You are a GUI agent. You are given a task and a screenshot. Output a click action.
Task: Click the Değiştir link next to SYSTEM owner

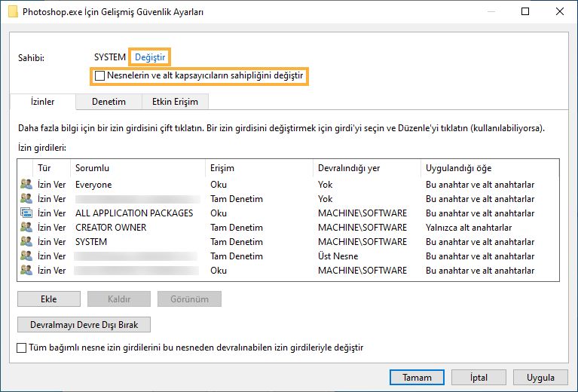[x=150, y=57]
